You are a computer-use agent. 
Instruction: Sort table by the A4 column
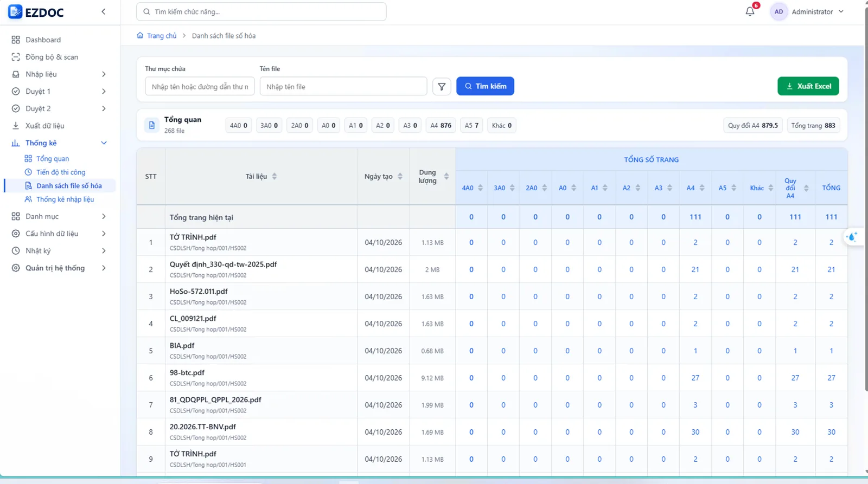[x=701, y=188]
